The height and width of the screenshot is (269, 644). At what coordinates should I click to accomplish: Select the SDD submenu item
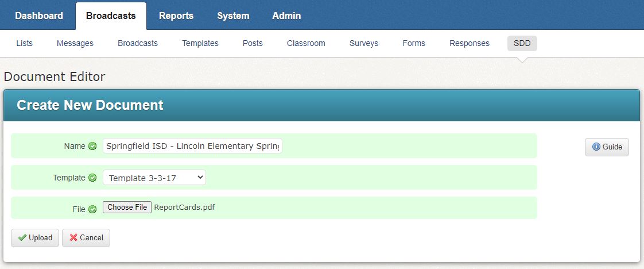(522, 44)
